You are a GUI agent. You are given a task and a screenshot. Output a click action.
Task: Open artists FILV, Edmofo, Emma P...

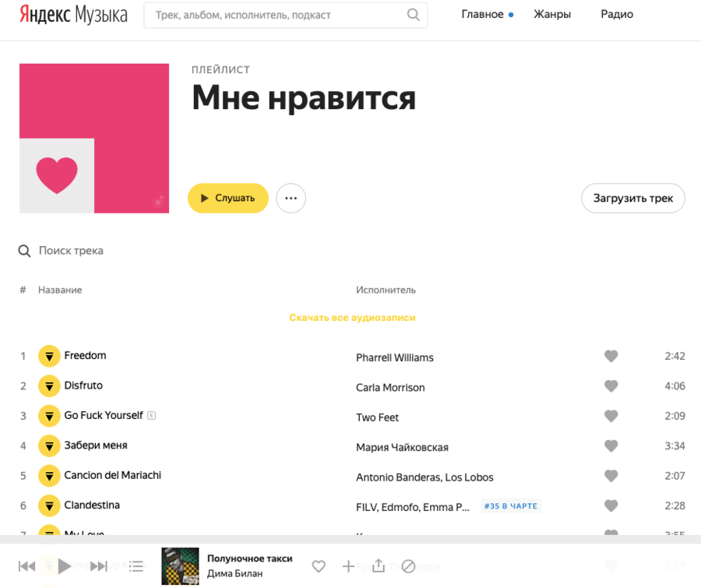click(x=413, y=508)
